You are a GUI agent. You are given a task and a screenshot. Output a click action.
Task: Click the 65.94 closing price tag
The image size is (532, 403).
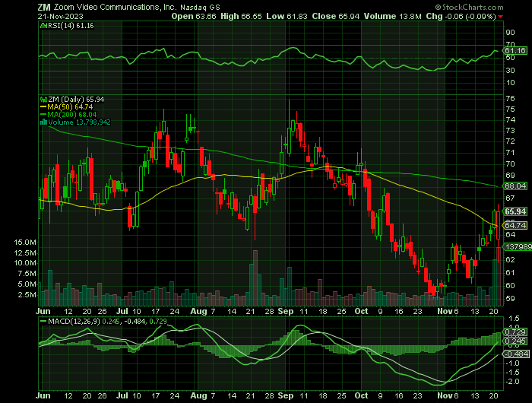[515, 211]
